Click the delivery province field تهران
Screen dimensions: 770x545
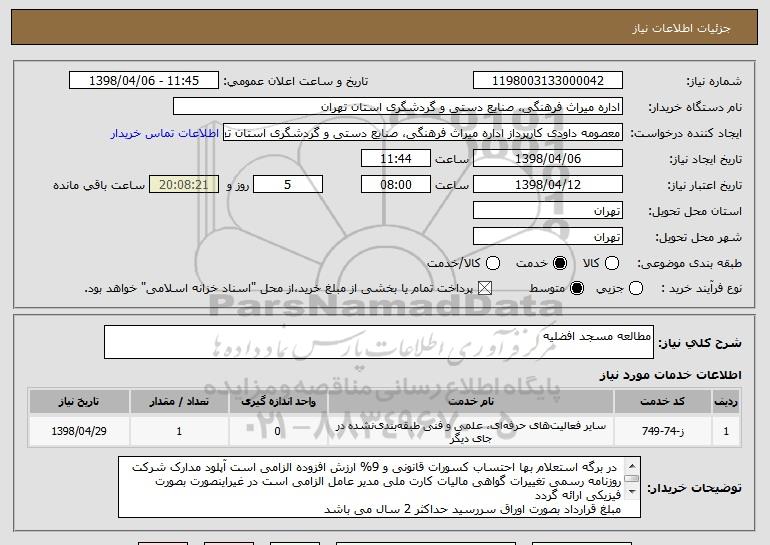[548, 211]
